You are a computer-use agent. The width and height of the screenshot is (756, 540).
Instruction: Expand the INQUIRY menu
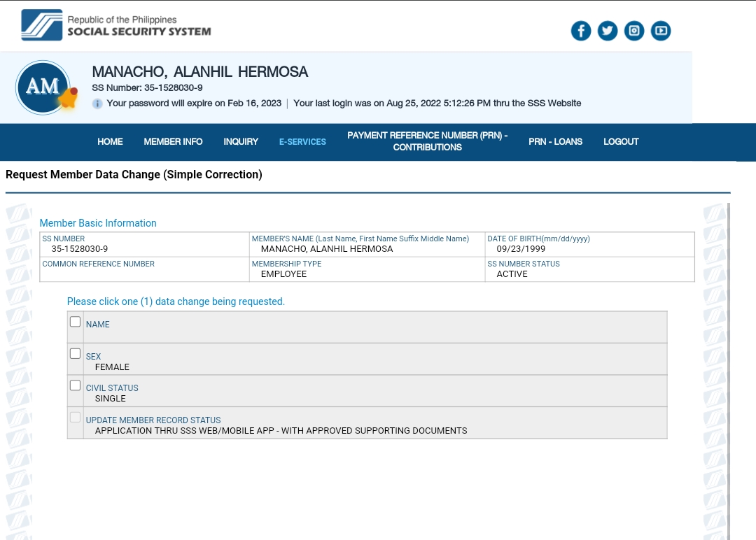(241, 141)
